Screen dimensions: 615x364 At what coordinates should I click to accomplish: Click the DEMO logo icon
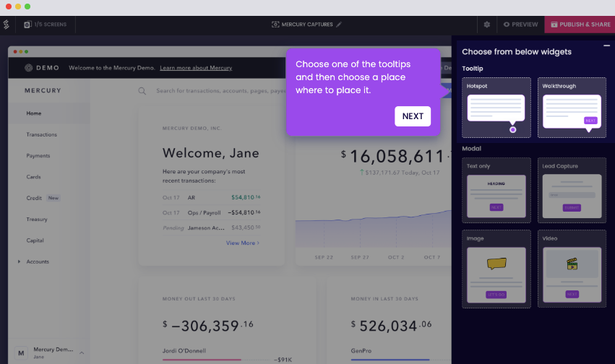29,68
